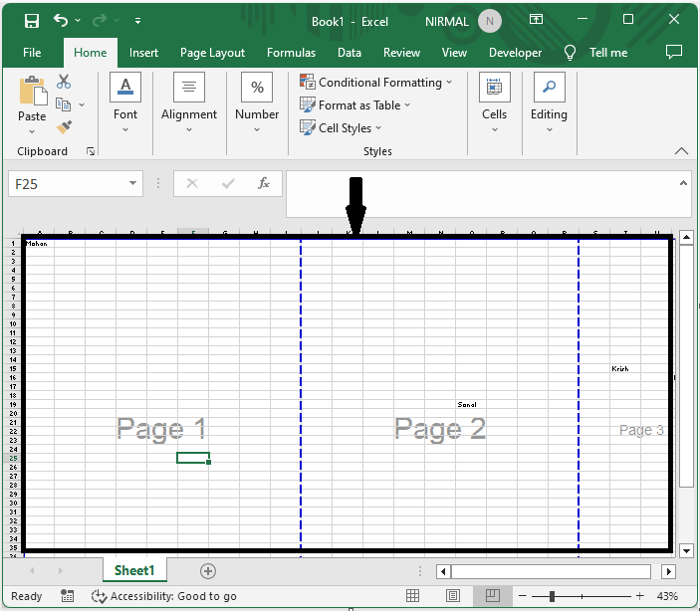The image size is (700, 611).
Task: Click the Cut scissors icon
Action: click(x=64, y=82)
